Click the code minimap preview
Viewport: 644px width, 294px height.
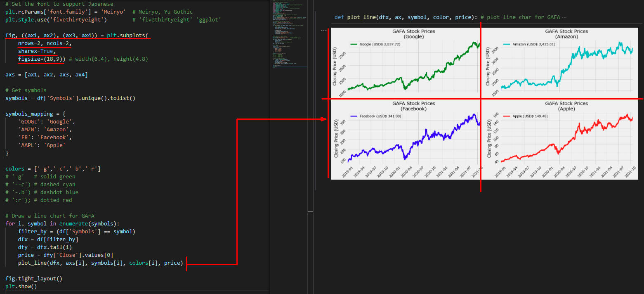point(290,35)
